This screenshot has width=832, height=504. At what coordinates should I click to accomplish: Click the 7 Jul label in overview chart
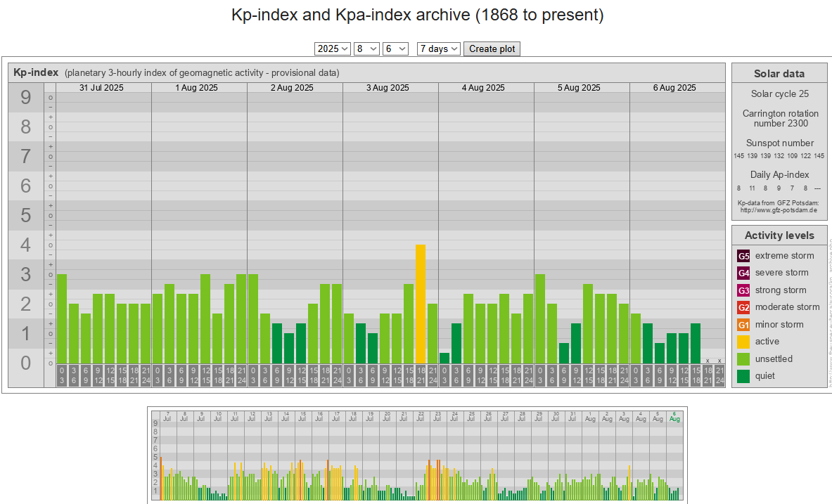(x=167, y=417)
